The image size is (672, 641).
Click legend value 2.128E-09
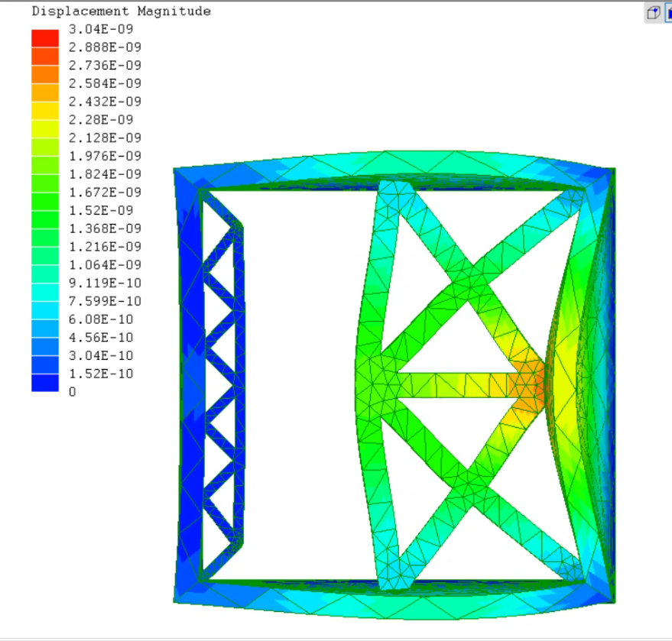click(105, 138)
